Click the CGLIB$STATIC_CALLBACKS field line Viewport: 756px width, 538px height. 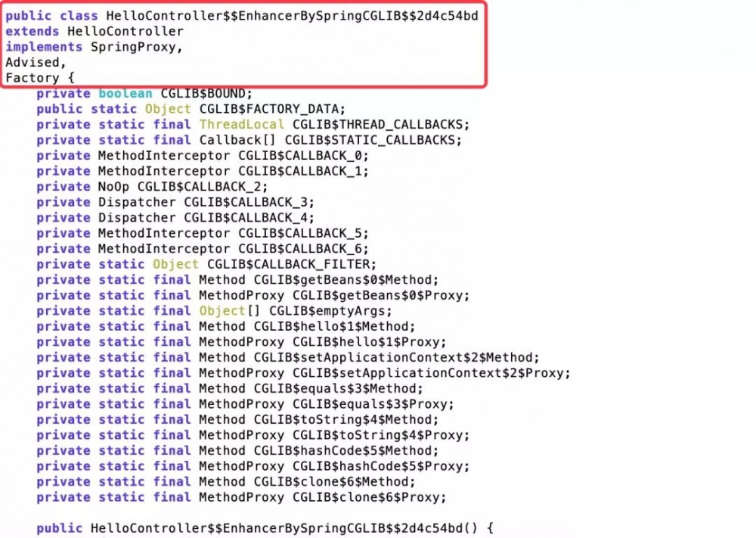click(x=249, y=140)
